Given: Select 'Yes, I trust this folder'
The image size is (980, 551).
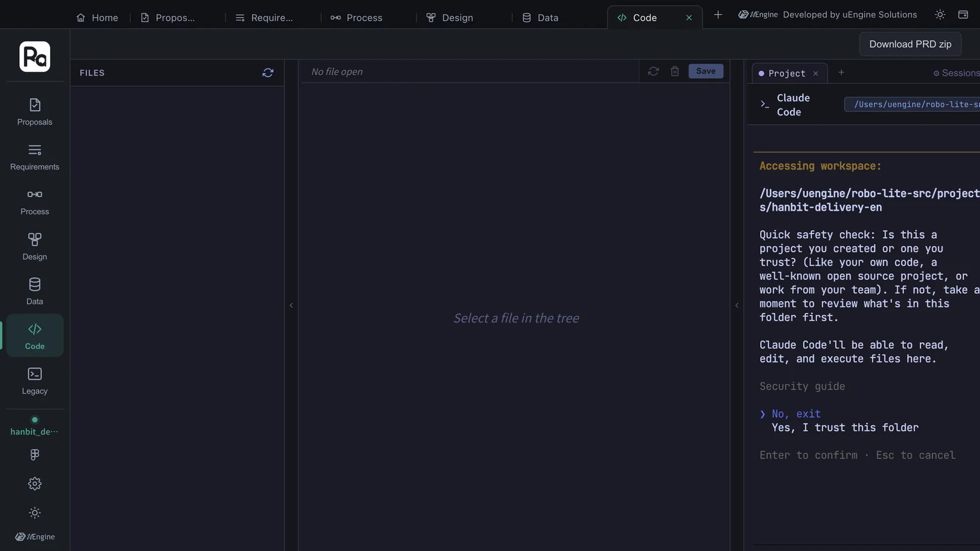Looking at the screenshot, I should 845,428.
